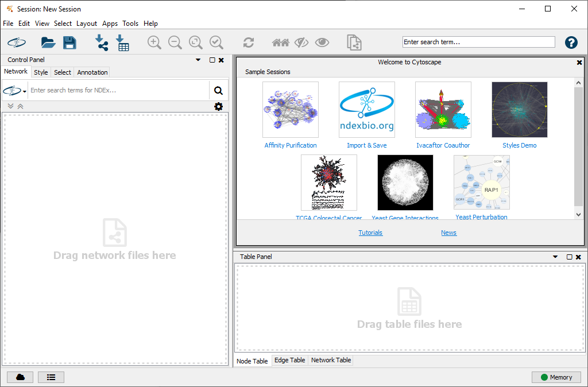588x387 pixels.
Task: Import table from file icon
Action: point(122,42)
